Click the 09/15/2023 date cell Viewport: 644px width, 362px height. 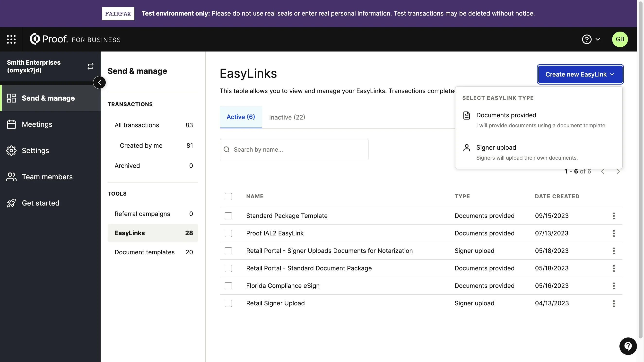point(552,216)
